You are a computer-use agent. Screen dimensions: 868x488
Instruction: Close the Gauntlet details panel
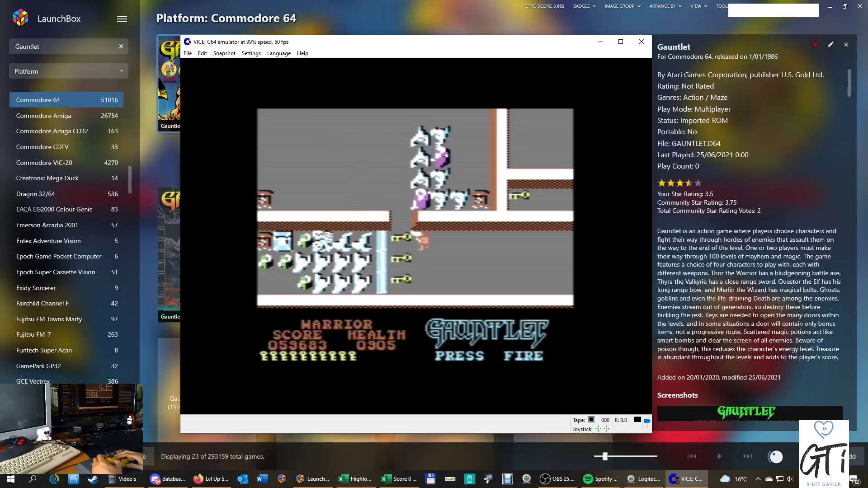pos(846,45)
